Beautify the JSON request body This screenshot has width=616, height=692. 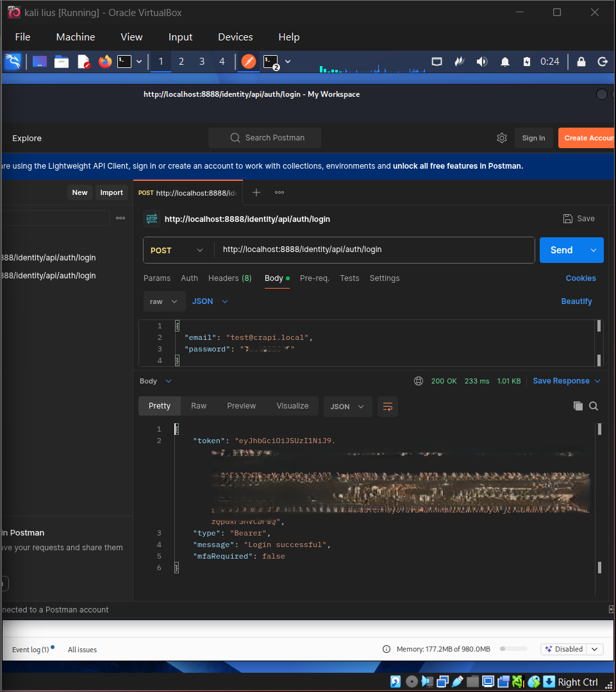coord(576,301)
